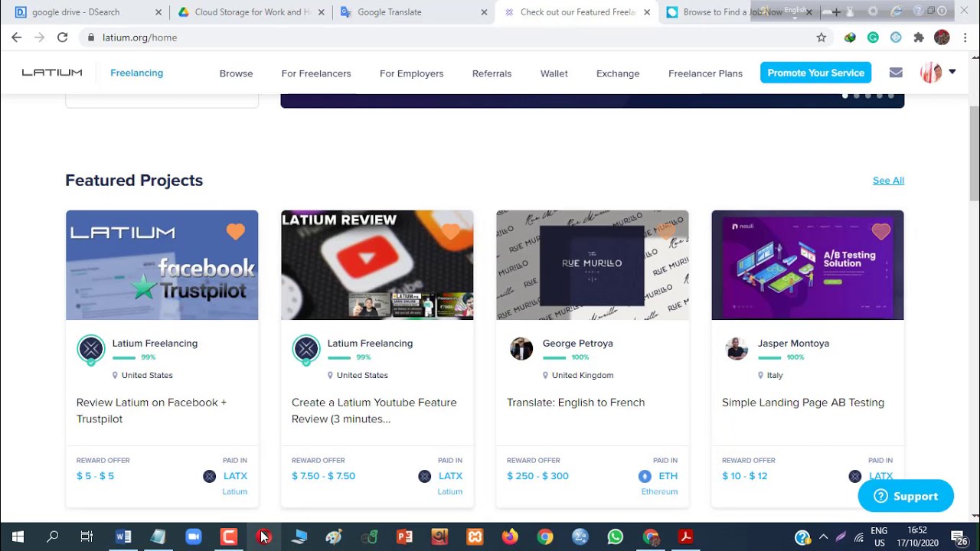Open Windows taskbar search

(52, 537)
